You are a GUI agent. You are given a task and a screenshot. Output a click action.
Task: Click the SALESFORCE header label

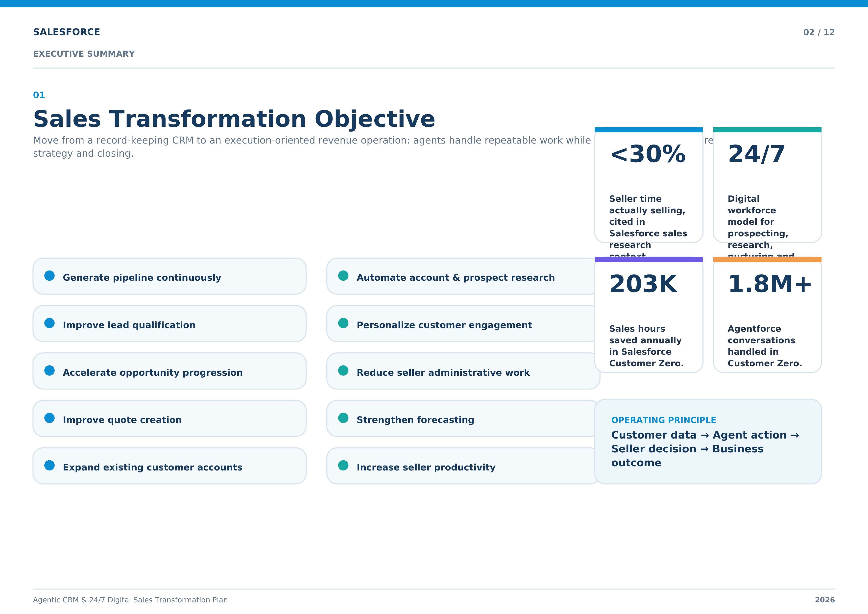pos(67,32)
